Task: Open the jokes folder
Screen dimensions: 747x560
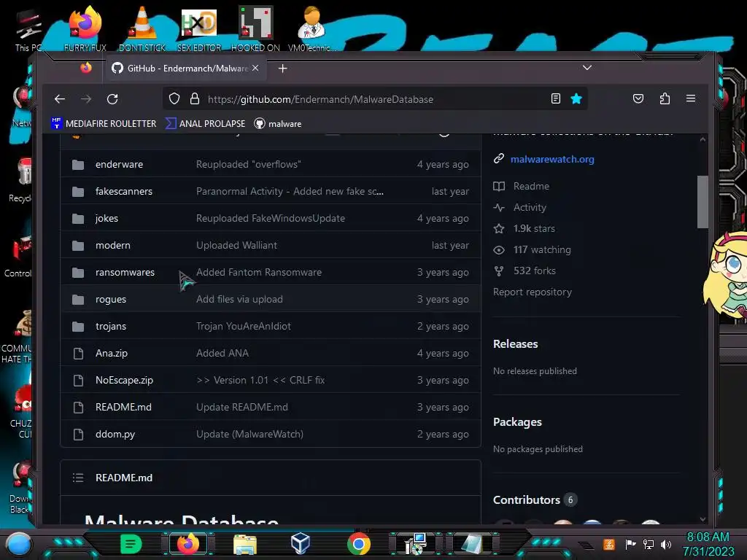Action: point(107,218)
